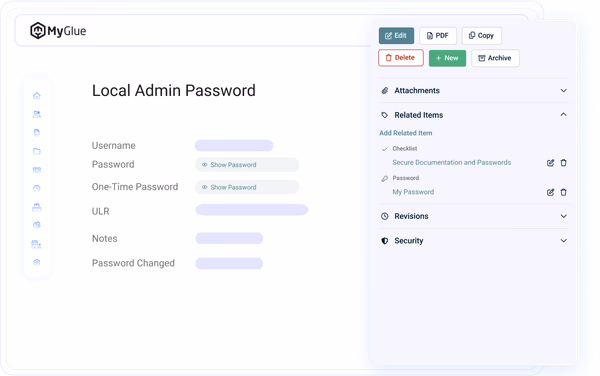Open the cube icon at sidebar bottom
Image resolution: width=600 pixels, height=376 pixels.
click(37, 262)
